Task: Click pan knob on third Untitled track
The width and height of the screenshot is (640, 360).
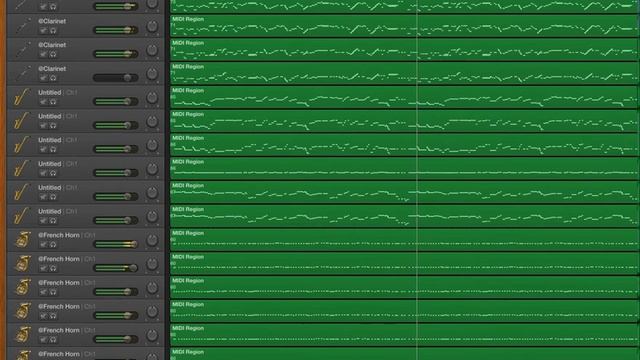Action: click(152, 145)
